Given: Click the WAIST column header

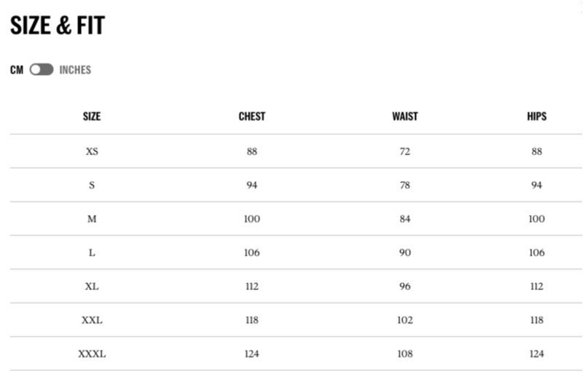Looking at the screenshot, I should [405, 117].
